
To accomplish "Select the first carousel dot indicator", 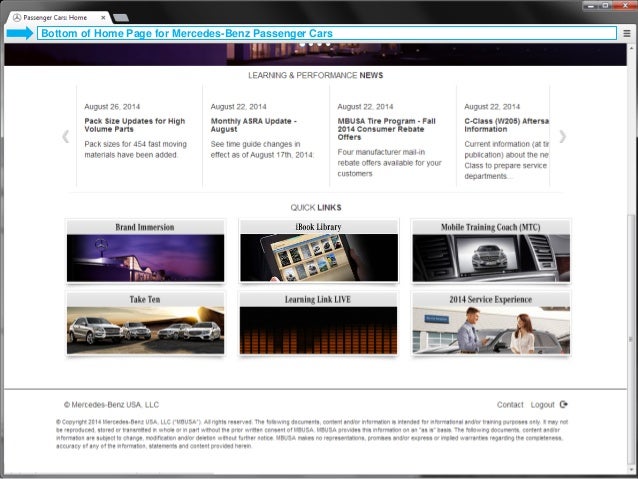I will (x=302, y=44).
